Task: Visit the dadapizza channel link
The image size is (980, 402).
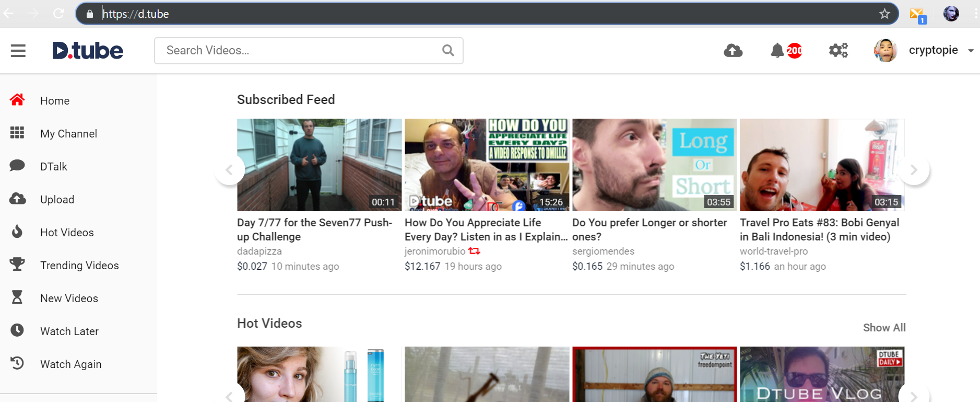Action: tap(259, 251)
